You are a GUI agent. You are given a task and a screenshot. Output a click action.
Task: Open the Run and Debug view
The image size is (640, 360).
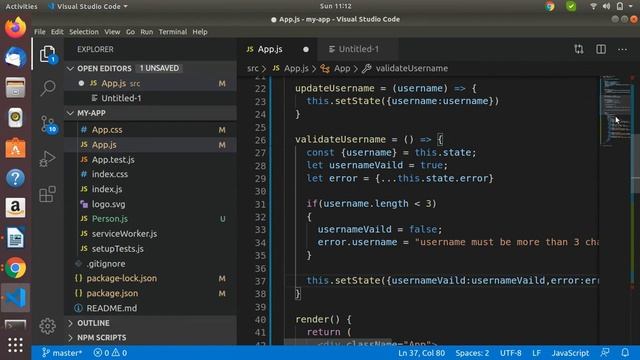click(x=47, y=159)
